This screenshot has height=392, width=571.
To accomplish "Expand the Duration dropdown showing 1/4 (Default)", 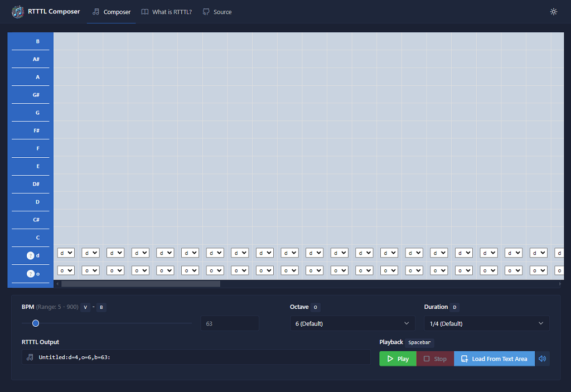I will (x=486, y=323).
